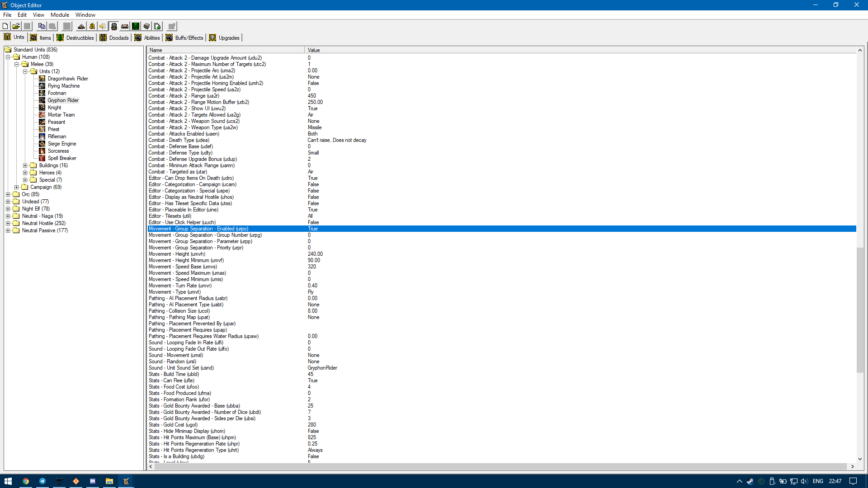Viewport: 868px width, 488px height.
Task: Open the AI Editor green face icon
Action: coord(136,26)
